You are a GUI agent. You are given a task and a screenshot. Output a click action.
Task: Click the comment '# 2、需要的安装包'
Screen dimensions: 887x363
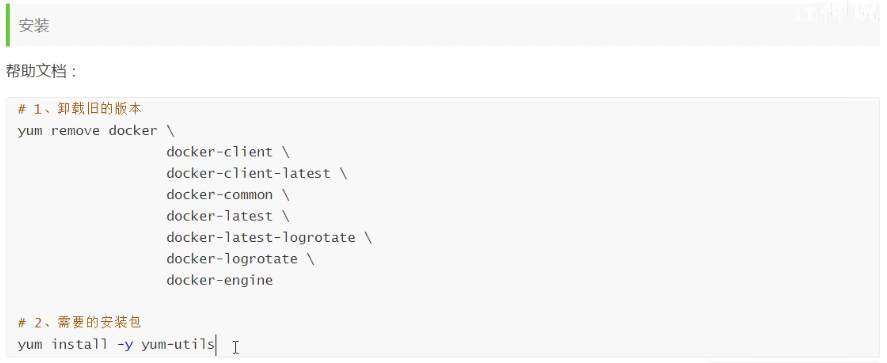coord(79,323)
